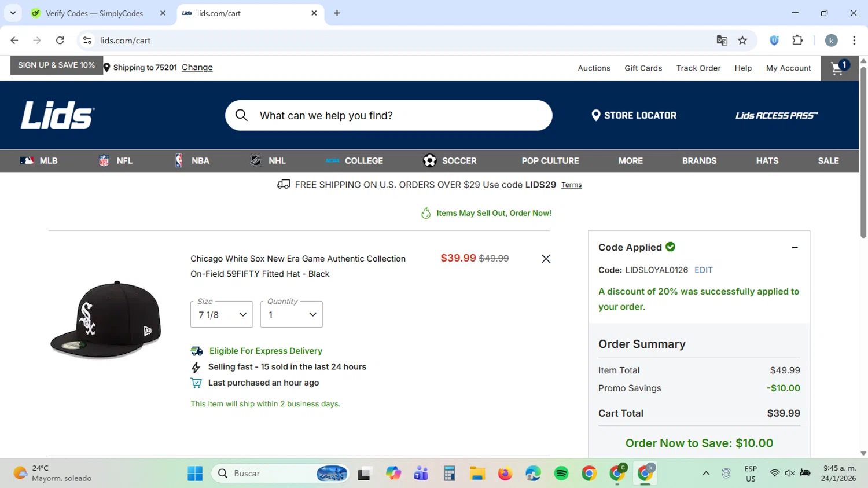This screenshot has width=868, height=488.
Task: Open Lids Access Pass
Action: click(777, 116)
